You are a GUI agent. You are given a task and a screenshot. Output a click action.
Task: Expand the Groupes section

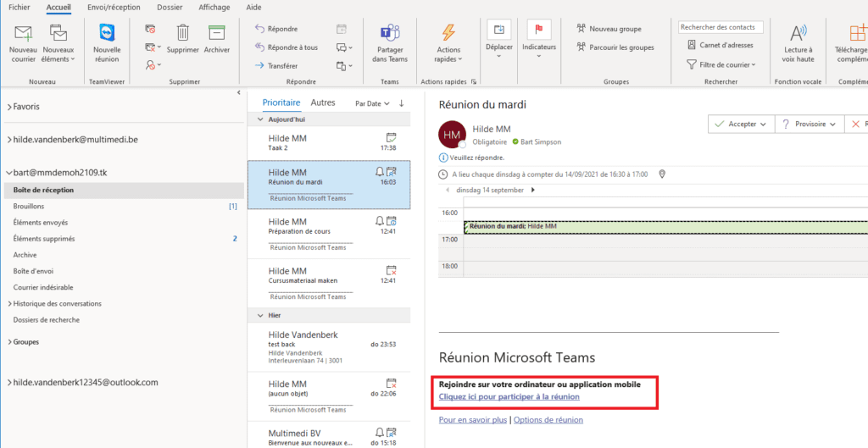(9, 342)
